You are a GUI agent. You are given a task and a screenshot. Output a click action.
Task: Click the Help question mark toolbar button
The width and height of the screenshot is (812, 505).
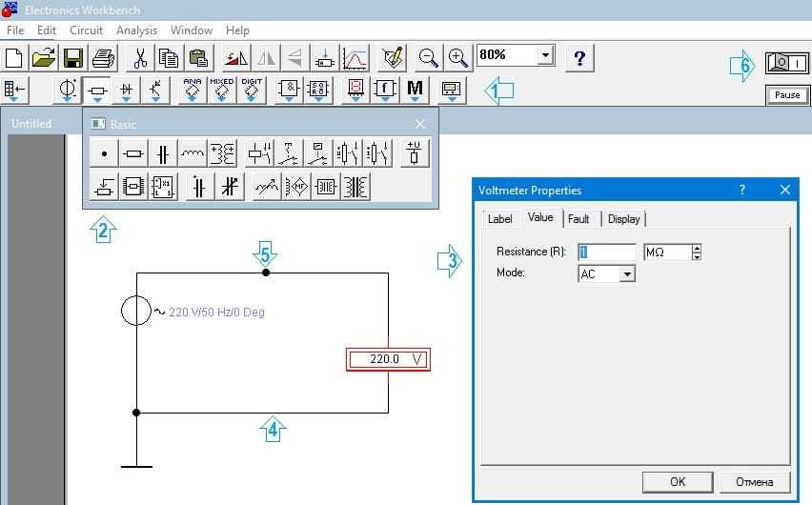(579, 58)
